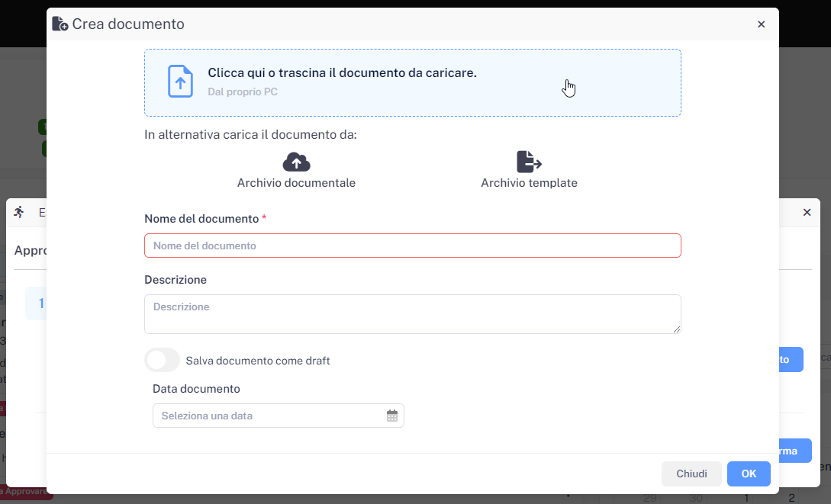Screen dimensions: 831x504
Task: Click the 'Salva documento come draft' label text
Action: tap(258, 361)
